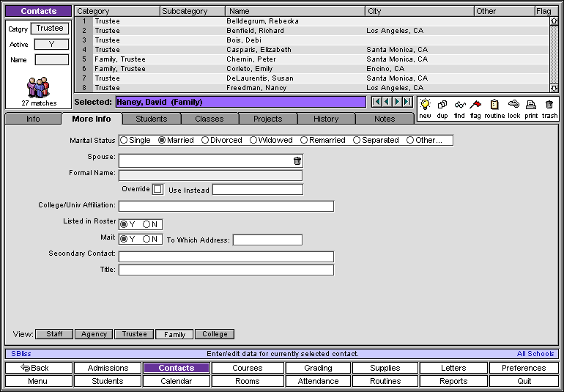Switch view to Trustee
Viewport: 564px width, 392px height.
pyautogui.click(x=134, y=334)
